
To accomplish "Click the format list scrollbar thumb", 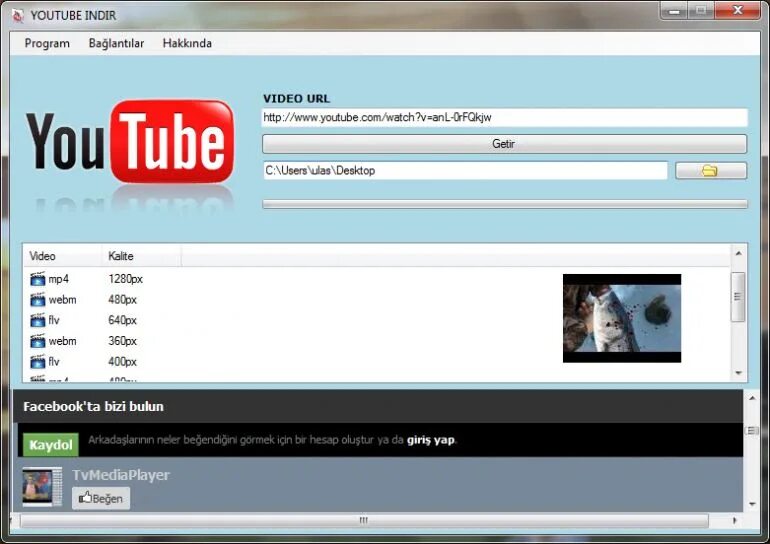I will tap(738, 297).
